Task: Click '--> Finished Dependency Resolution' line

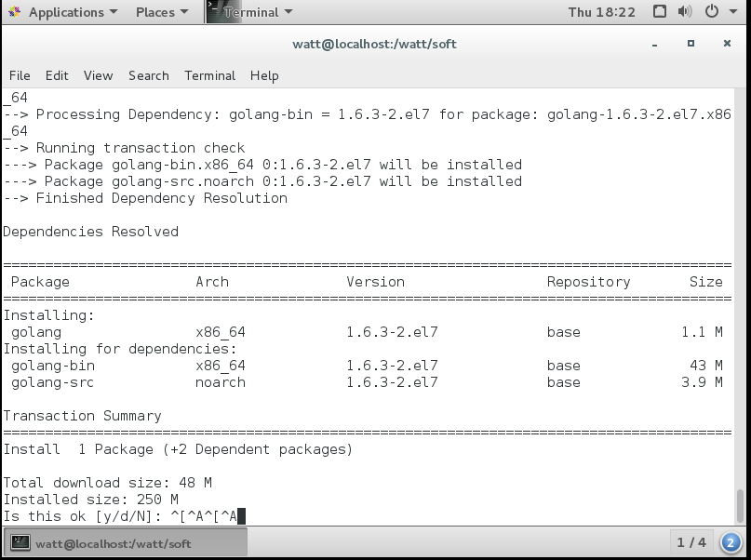Action: pyautogui.click(x=145, y=198)
